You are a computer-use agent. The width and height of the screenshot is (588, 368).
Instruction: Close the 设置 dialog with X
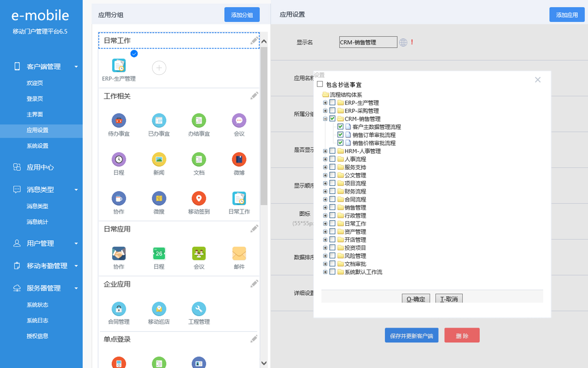pyautogui.click(x=537, y=80)
